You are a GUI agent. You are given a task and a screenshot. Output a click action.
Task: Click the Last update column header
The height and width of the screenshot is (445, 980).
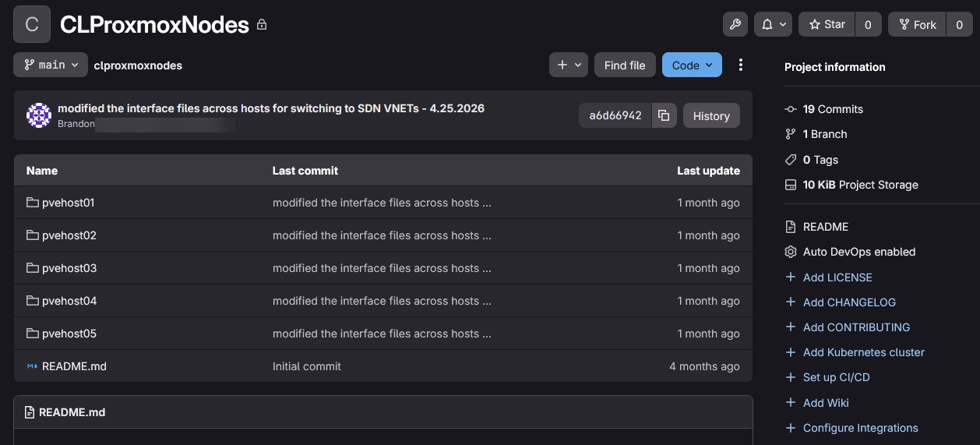[x=708, y=171]
